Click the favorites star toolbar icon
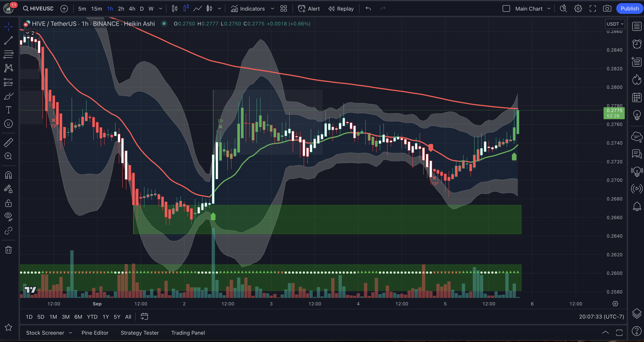Screen dimensions: 644x342 click(x=8, y=327)
